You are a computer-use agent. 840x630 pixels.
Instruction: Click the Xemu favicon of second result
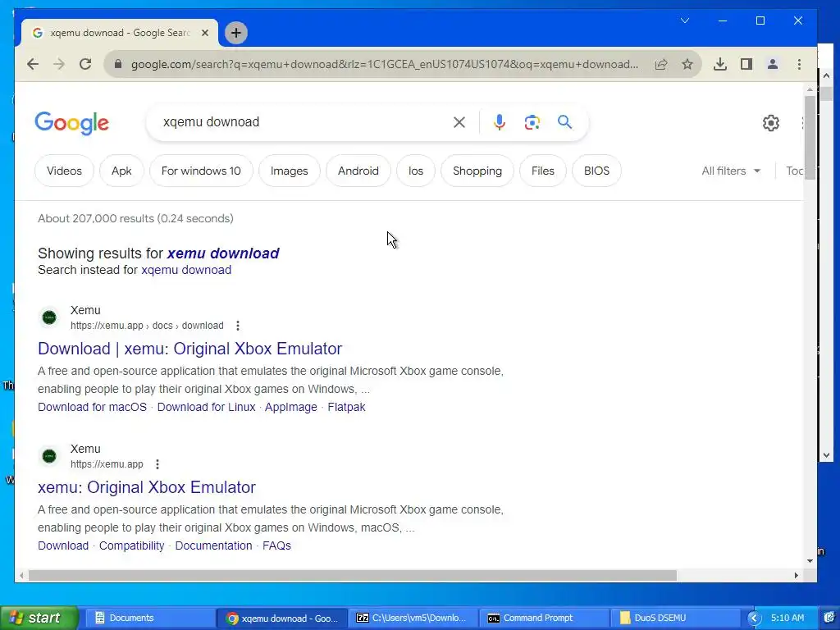coord(49,456)
